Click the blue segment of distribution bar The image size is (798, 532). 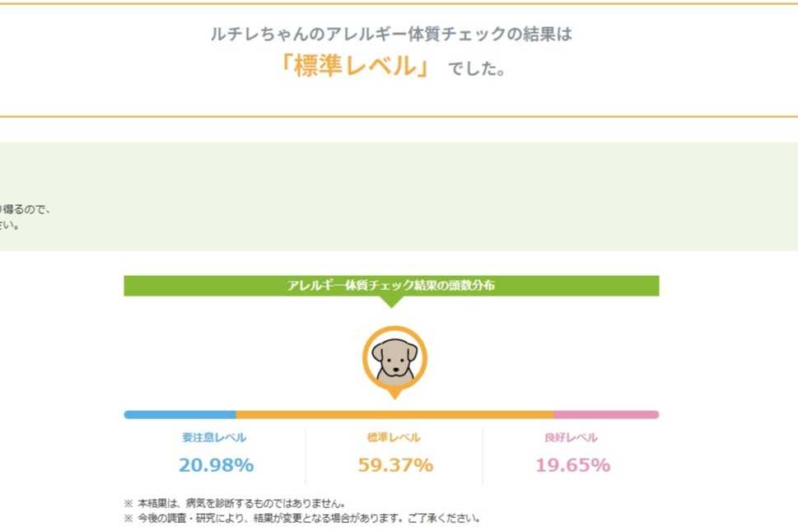point(180,415)
